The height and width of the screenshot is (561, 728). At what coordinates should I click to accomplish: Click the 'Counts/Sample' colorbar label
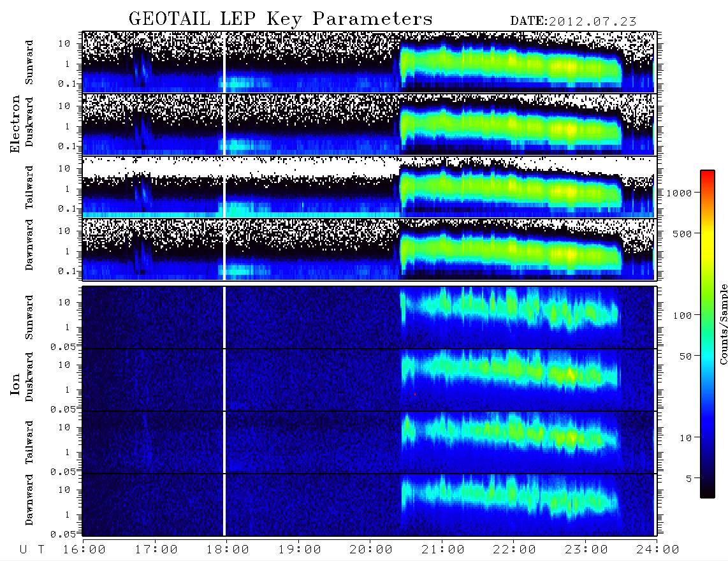pyautogui.click(x=724, y=324)
